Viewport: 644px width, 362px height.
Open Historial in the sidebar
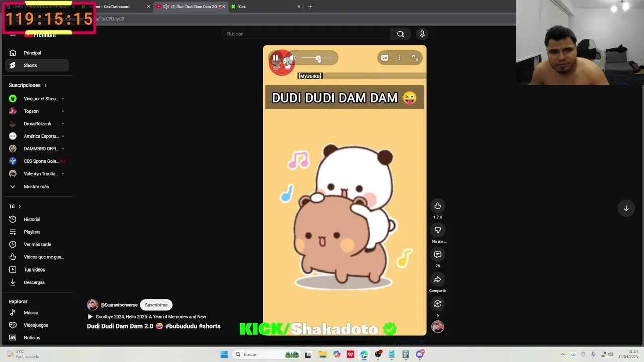click(37, 219)
